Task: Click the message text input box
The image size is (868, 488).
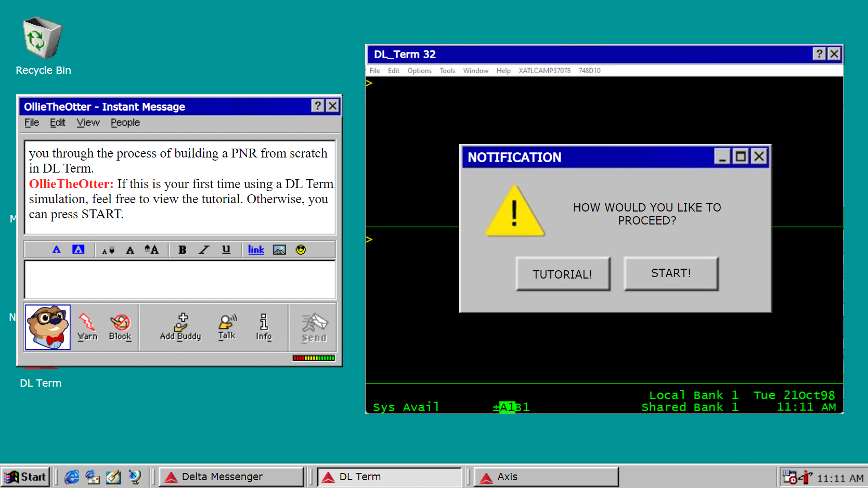Action: [x=180, y=280]
